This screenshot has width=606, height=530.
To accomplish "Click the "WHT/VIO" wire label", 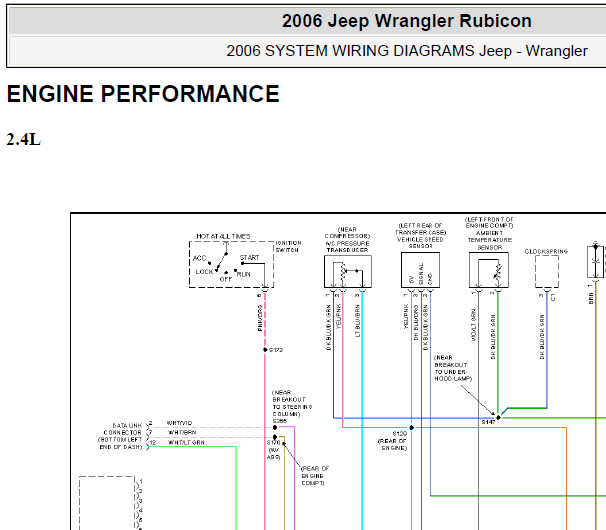I will pos(179,423).
